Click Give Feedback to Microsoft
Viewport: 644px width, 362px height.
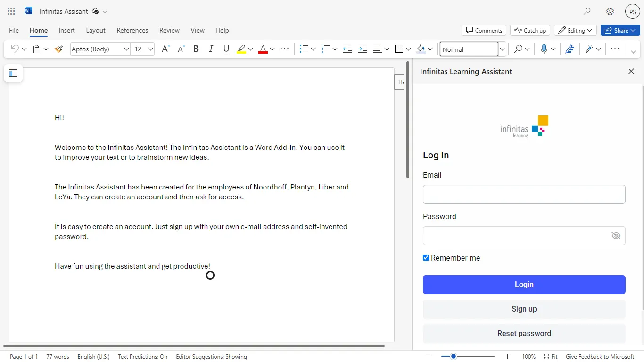pos(600,357)
